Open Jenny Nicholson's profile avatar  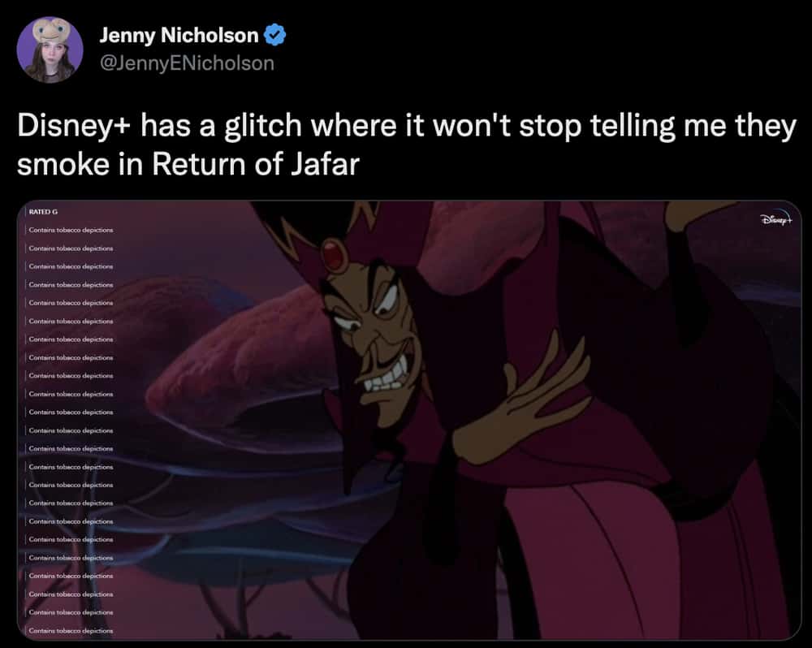(50, 50)
